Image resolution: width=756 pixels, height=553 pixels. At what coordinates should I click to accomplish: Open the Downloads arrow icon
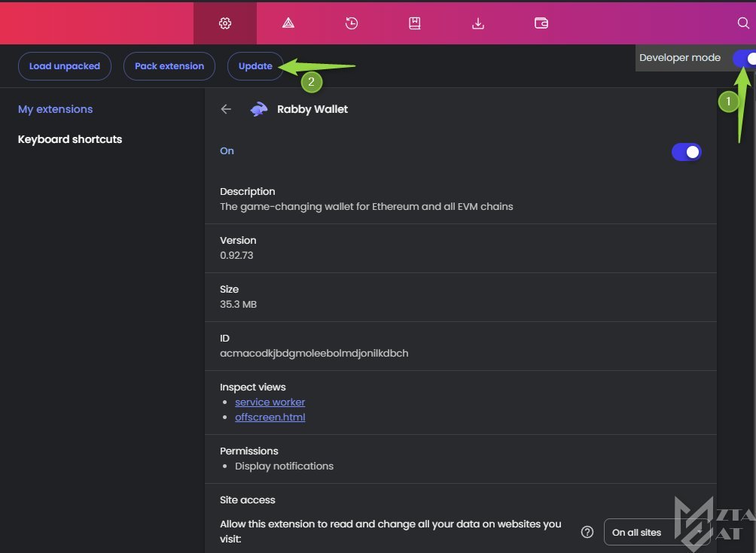478,23
